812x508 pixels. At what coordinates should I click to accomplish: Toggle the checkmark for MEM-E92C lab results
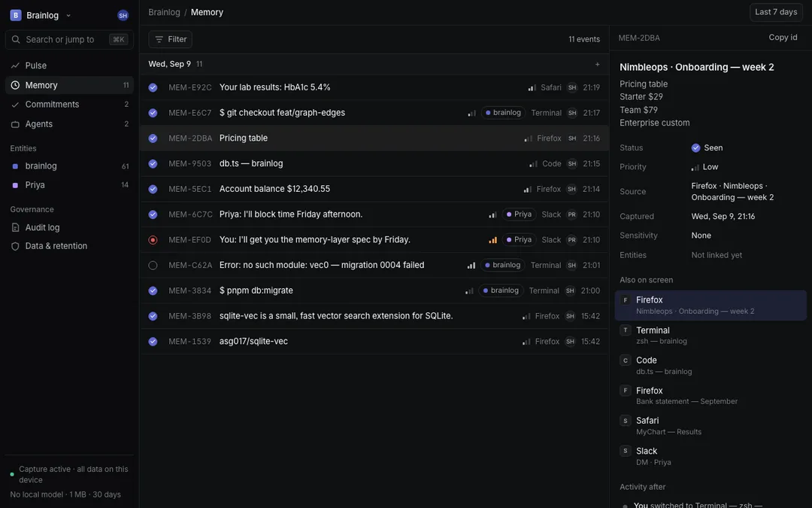point(153,87)
